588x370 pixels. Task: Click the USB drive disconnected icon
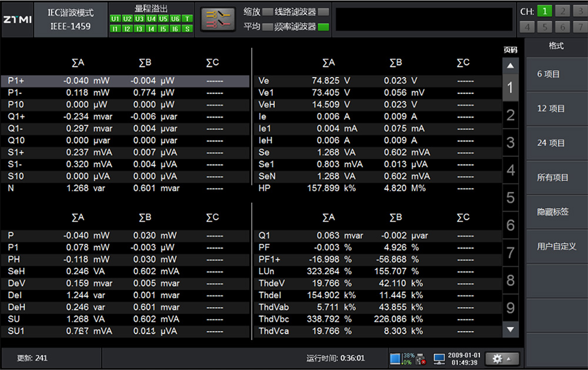tap(420, 358)
